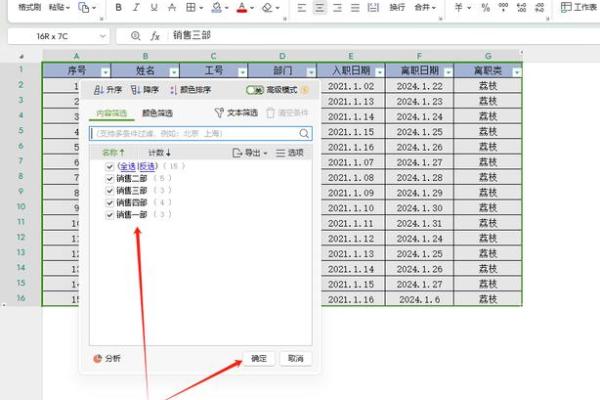Click the 全选 link
The image size is (600, 400).
(128, 167)
